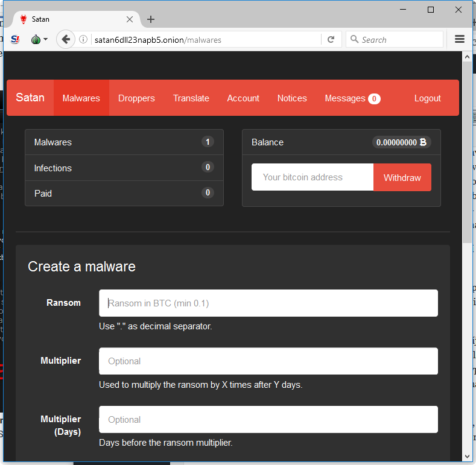Click the Logout link
Image resolution: width=476 pixels, height=465 pixels.
pos(427,98)
